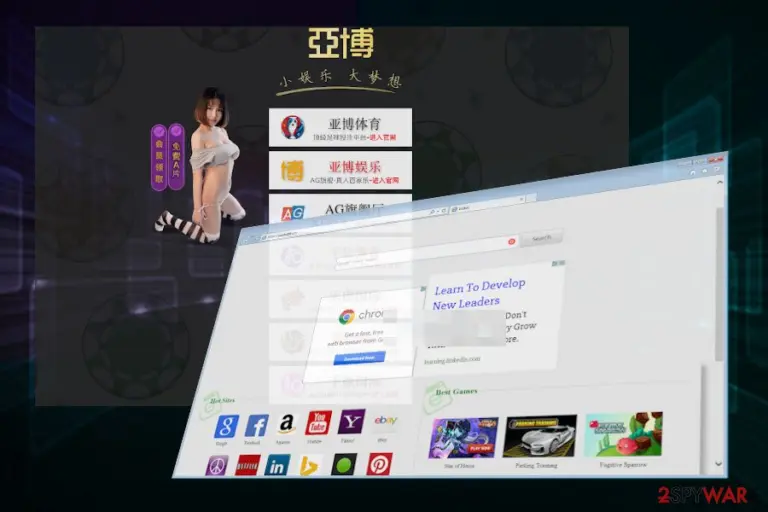Screen dimensions: 768x512
Task: Open the Yahoo shortcut icon
Action: [x=351, y=421]
